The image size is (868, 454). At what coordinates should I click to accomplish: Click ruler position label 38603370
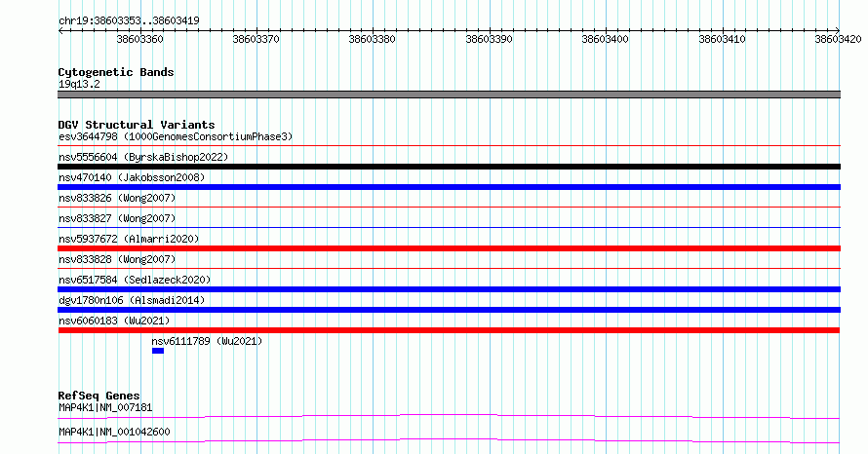(x=256, y=39)
